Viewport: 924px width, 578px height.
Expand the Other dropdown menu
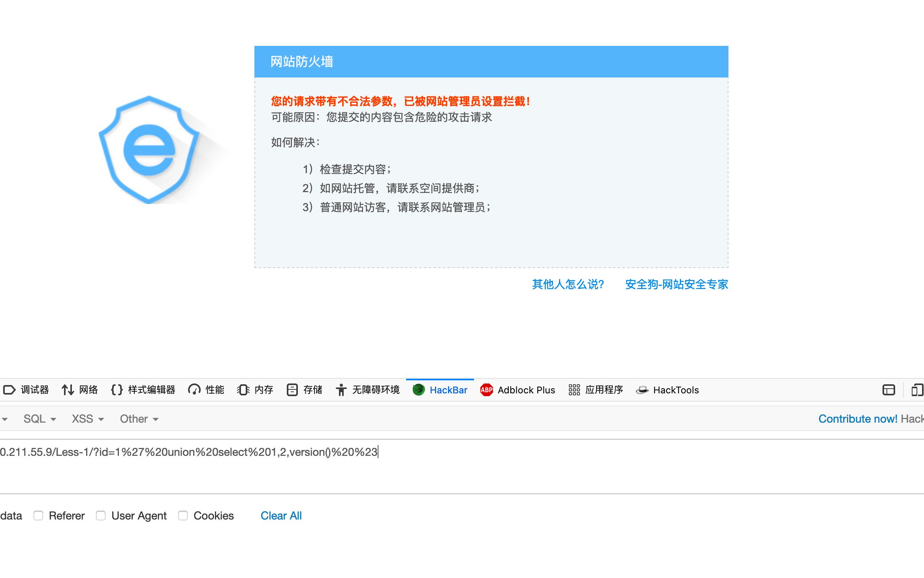[139, 419]
